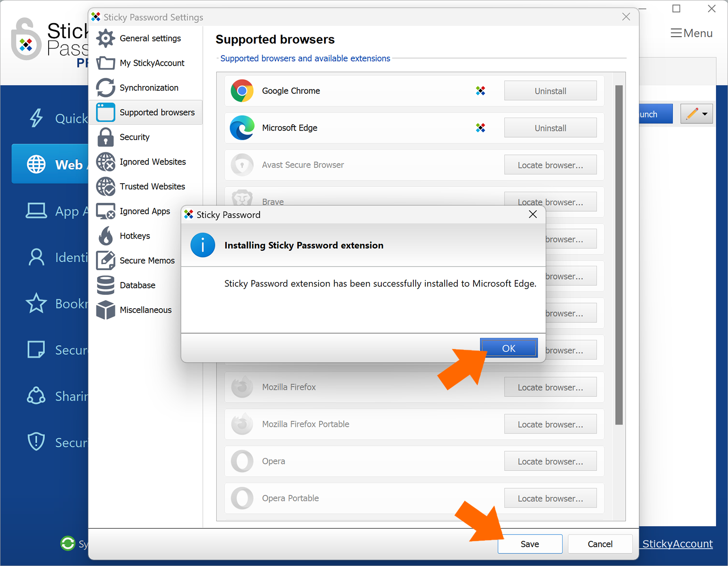Click the Sync icon in main window

coord(68,543)
